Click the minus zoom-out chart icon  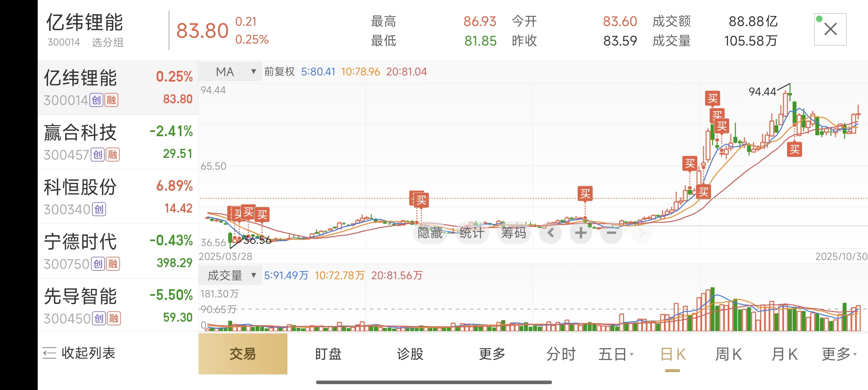click(x=611, y=233)
